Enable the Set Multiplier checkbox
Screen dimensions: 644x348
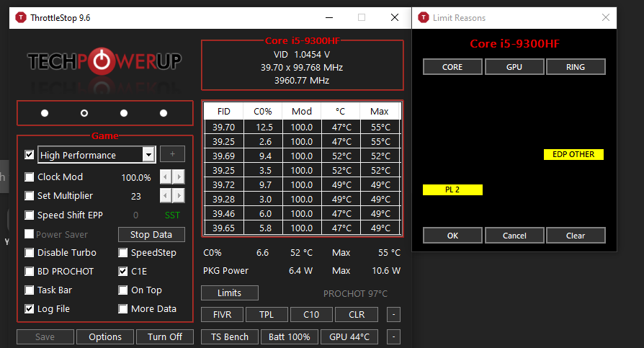point(29,195)
